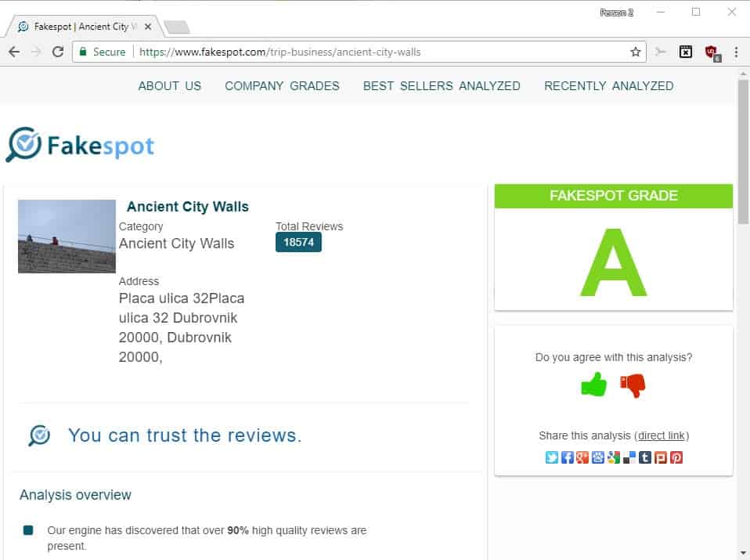Open the COMPANY GRADES page

click(282, 85)
